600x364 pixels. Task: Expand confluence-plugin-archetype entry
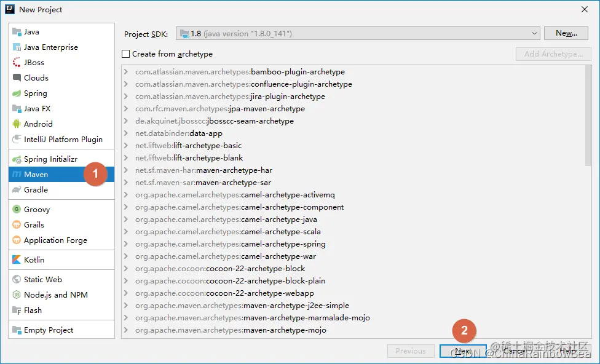tap(125, 84)
